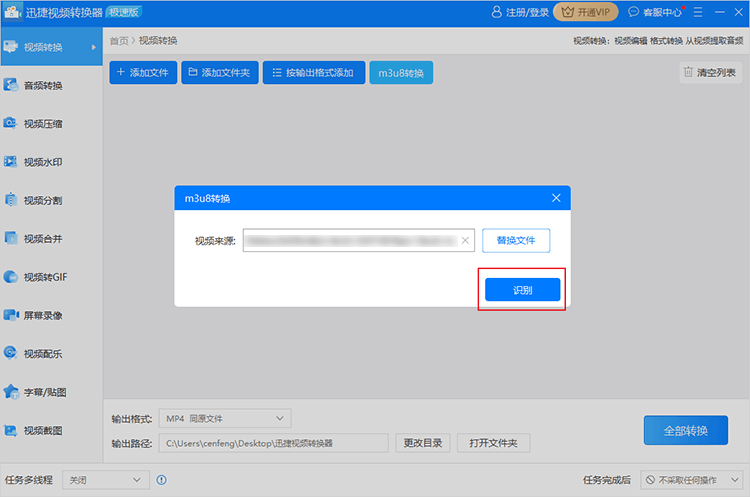Clear the video source path text

(x=464, y=241)
